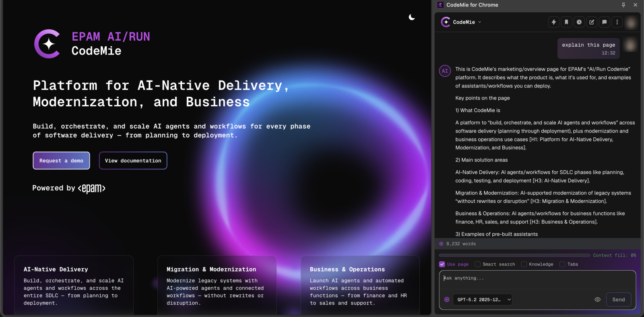
Task: Click the chip icon next to 8,232 words
Action: 441,244
